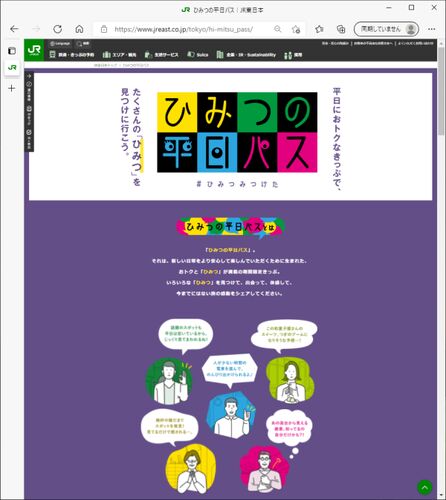This screenshot has width=446, height=500.
Task: Open the last top-right header utility link
Action: 415,43
